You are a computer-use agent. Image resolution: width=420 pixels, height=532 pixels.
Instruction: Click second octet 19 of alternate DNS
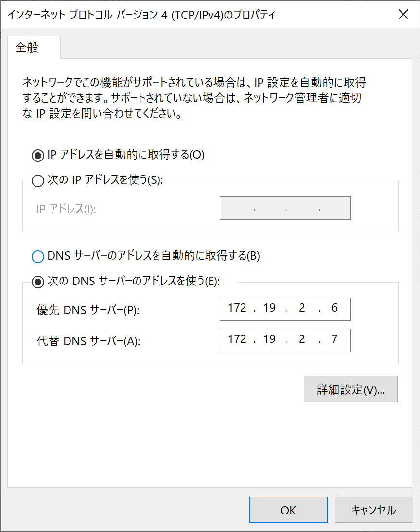click(269, 339)
